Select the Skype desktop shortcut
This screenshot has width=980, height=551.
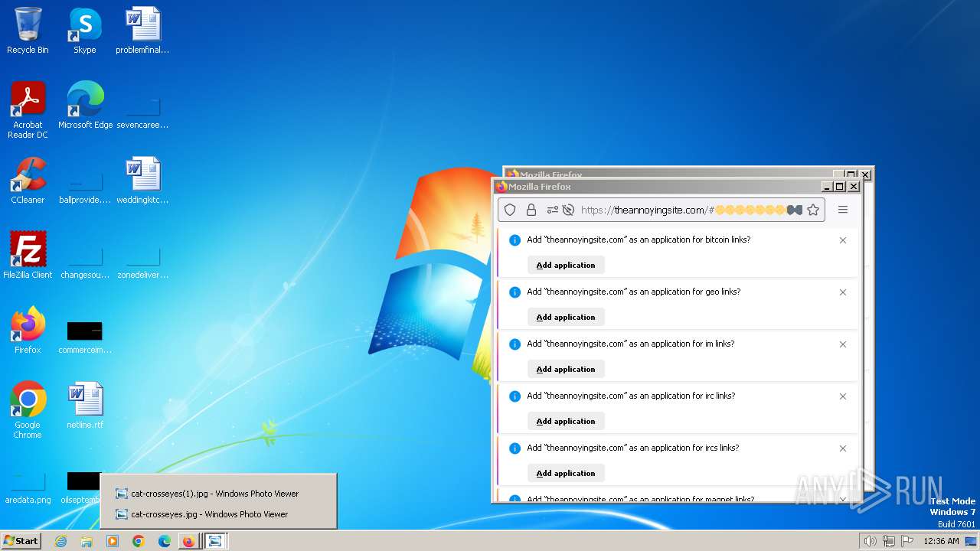pos(85,31)
